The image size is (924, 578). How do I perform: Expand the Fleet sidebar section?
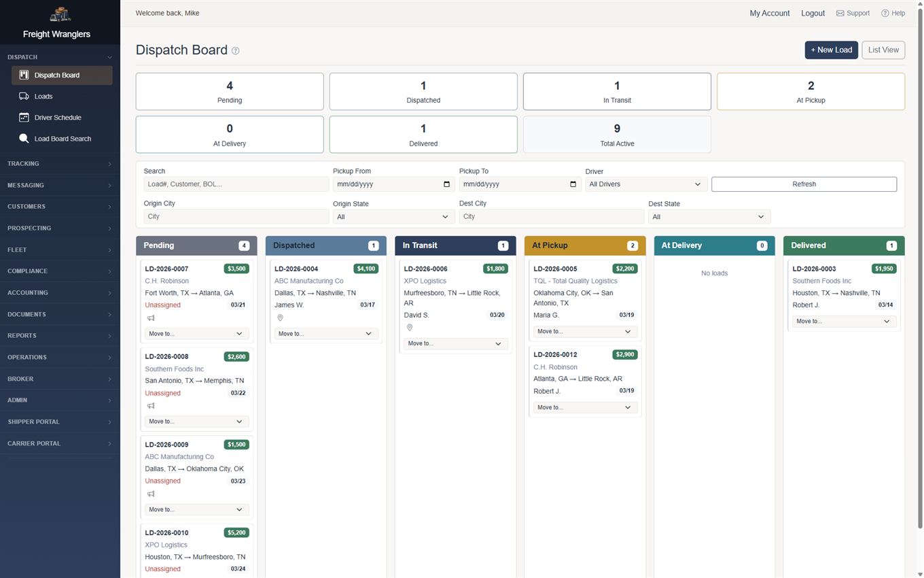[60, 250]
